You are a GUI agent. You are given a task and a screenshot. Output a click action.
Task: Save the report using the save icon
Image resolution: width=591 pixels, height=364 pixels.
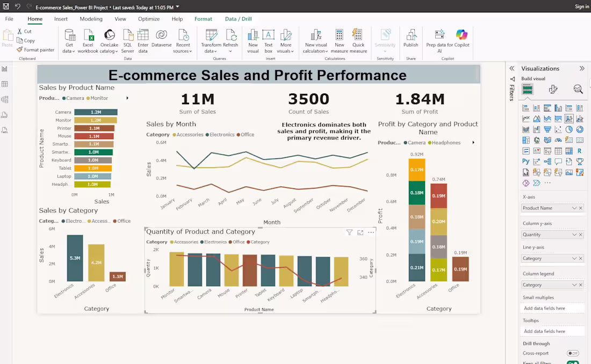[6, 6]
